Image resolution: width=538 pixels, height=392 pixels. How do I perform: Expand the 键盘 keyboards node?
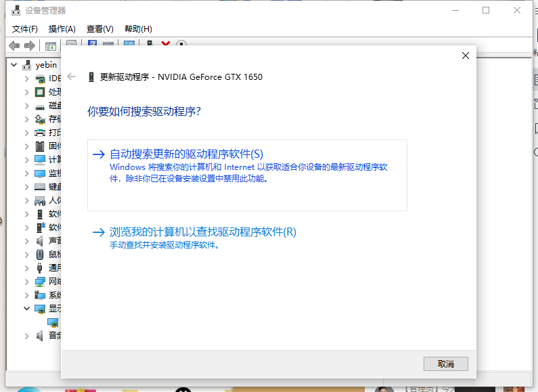(x=27, y=187)
